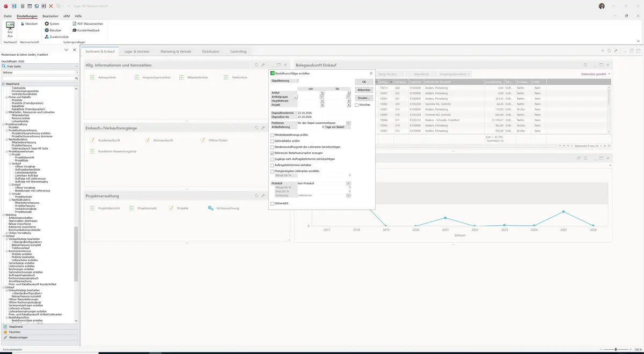Screen dimensions: 644x354
Task: Open the Mandant settings
Action: coord(28,24)
